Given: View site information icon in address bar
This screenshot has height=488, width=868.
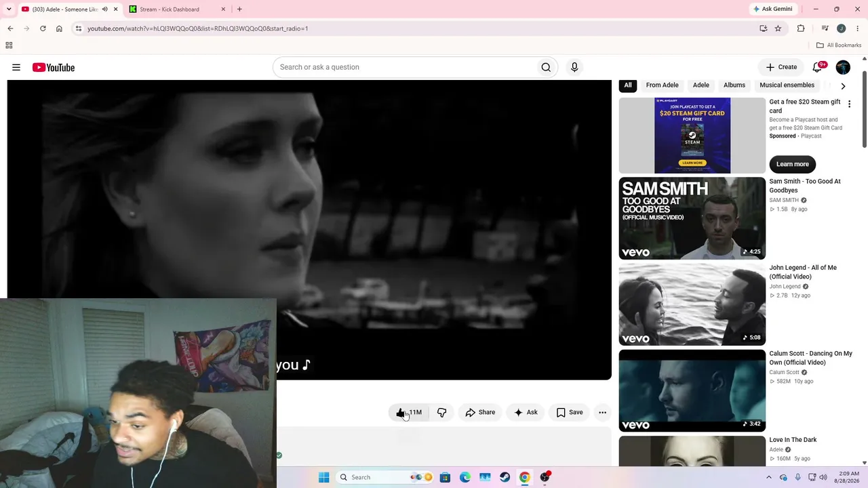Looking at the screenshot, I should click(79, 28).
